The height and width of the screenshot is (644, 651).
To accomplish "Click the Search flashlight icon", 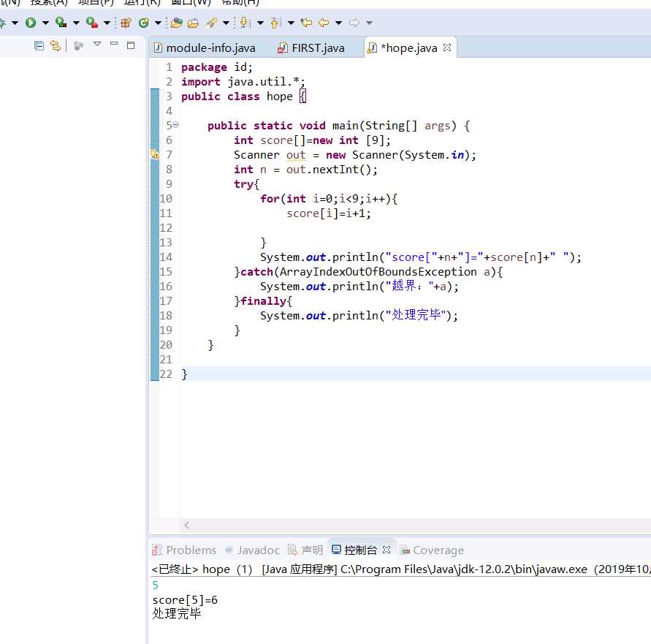I will click(x=211, y=23).
